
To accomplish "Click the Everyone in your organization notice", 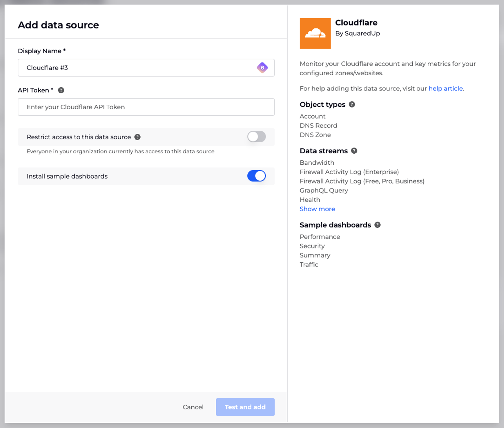I will pos(120,152).
